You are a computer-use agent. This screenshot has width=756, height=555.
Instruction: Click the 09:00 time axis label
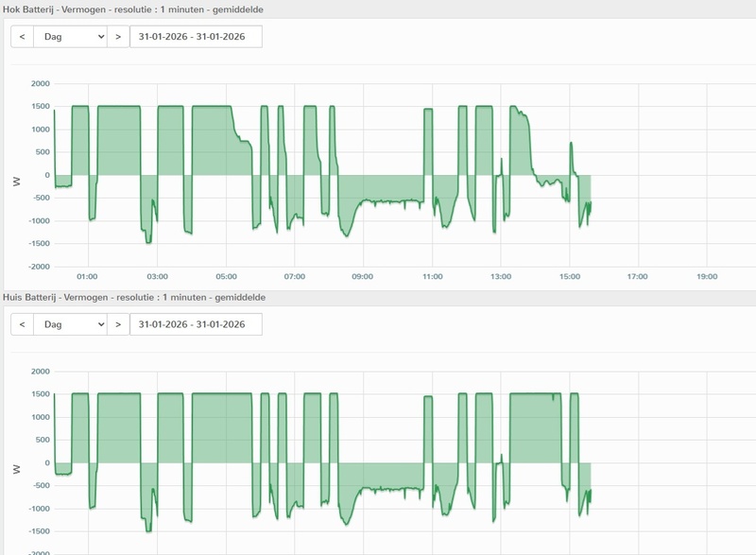point(363,277)
